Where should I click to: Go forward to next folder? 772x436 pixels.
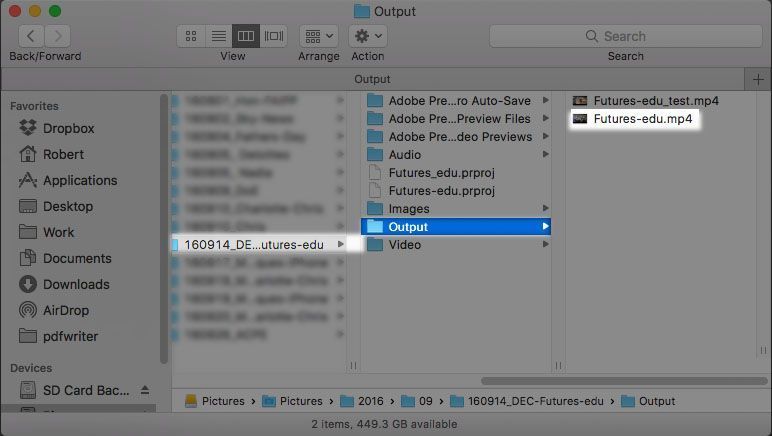[58, 36]
